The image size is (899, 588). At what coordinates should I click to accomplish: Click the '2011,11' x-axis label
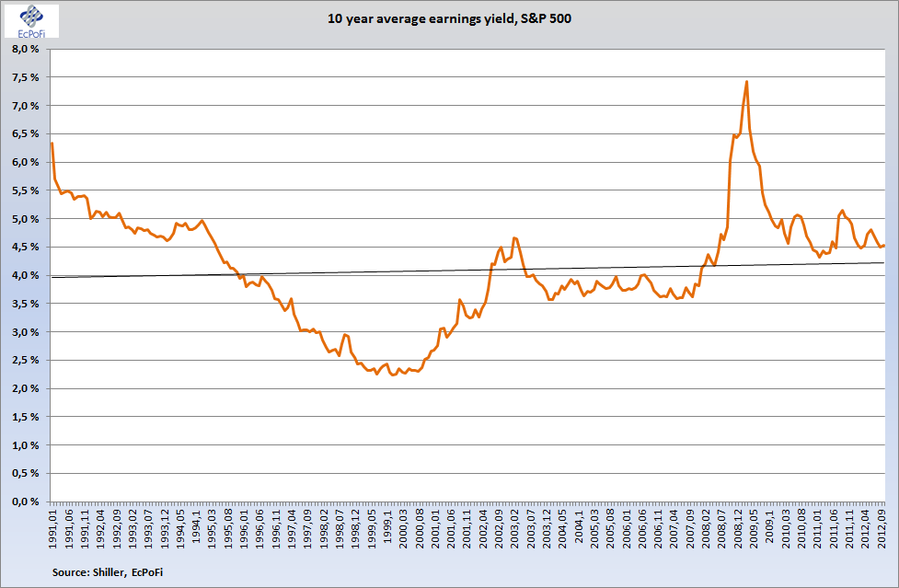(851, 527)
